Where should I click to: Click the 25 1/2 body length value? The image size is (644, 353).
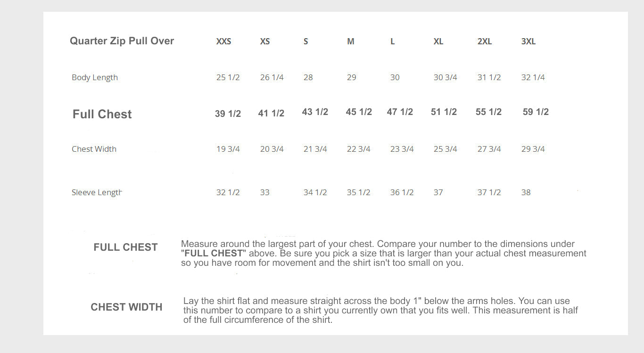click(x=228, y=77)
